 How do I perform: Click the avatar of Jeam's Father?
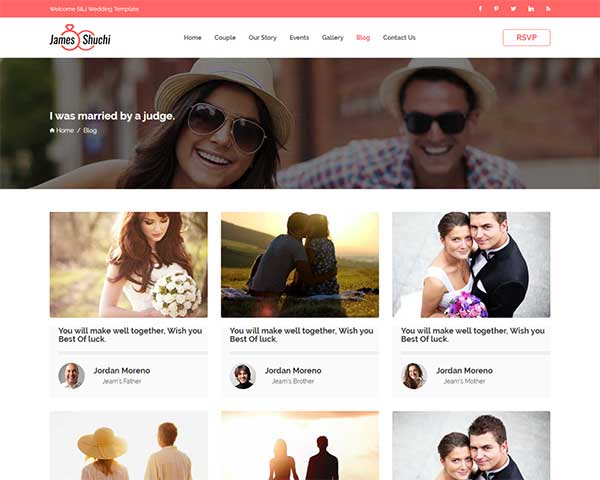coord(72,376)
